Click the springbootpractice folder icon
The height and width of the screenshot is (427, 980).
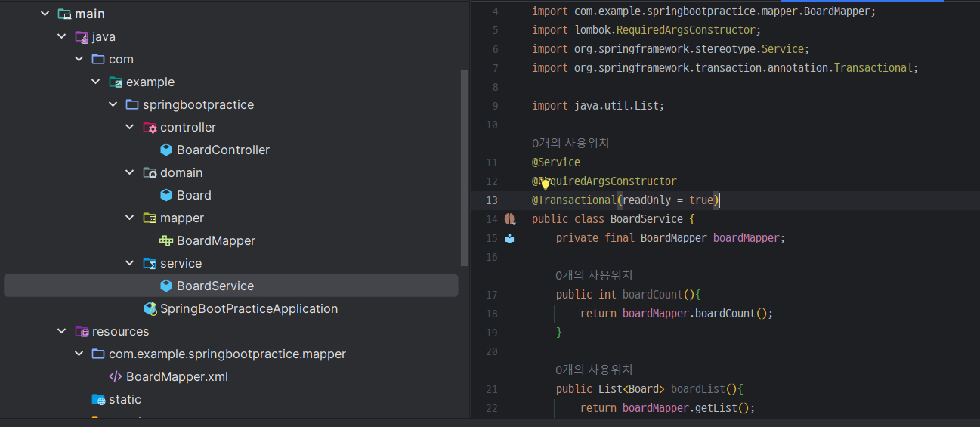click(132, 104)
